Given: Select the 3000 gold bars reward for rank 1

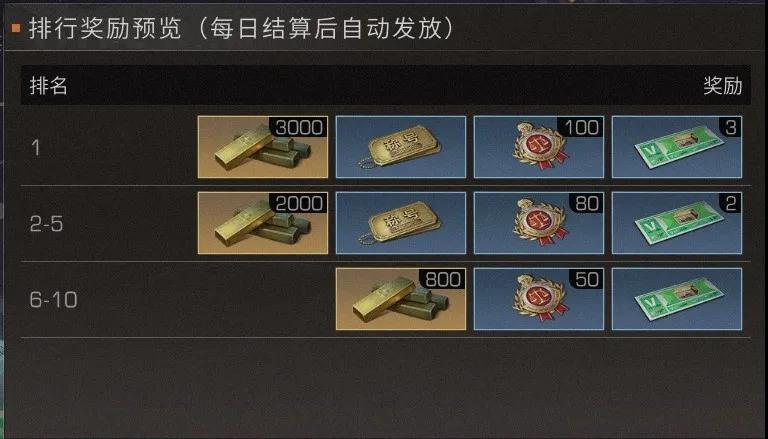Looking at the screenshot, I should tap(263, 147).
